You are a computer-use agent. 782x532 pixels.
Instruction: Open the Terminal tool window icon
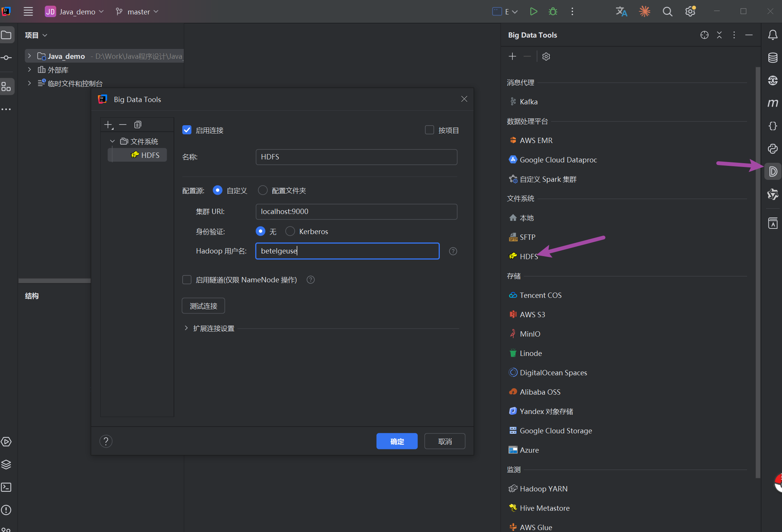point(6,487)
